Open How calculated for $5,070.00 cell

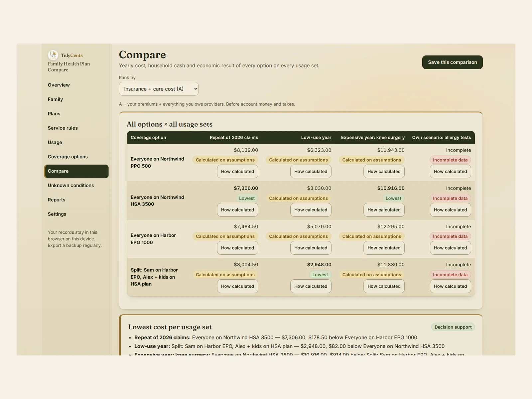[311, 248]
